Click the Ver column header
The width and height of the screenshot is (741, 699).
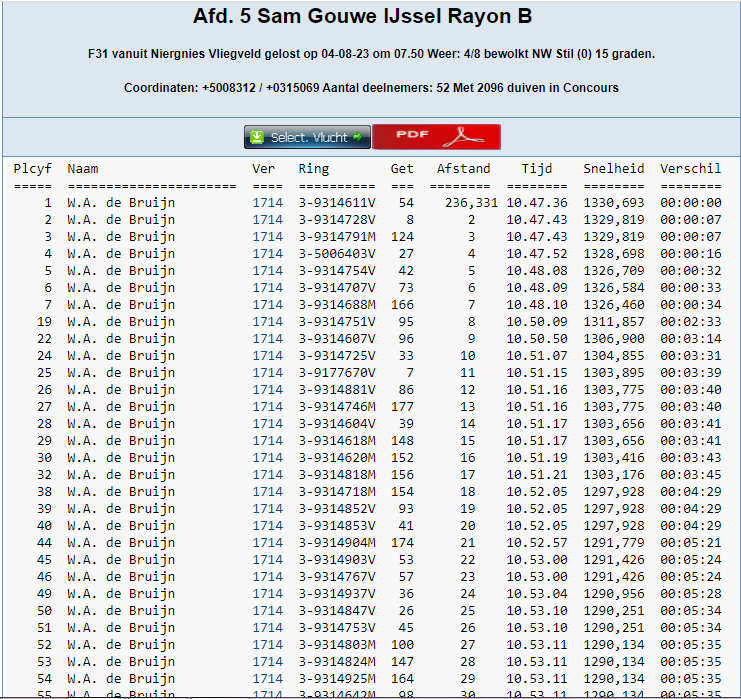point(263,169)
